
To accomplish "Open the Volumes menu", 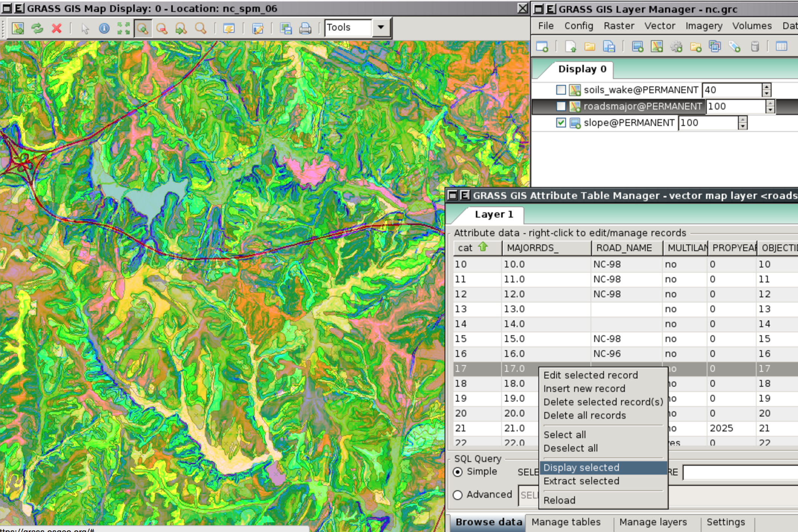I will (752, 26).
